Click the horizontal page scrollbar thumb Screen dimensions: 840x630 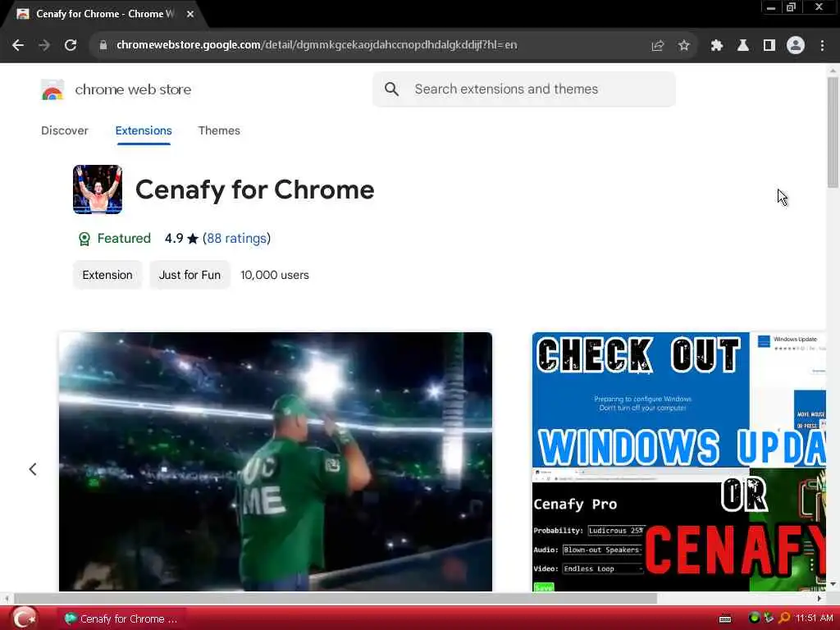[336, 598]
